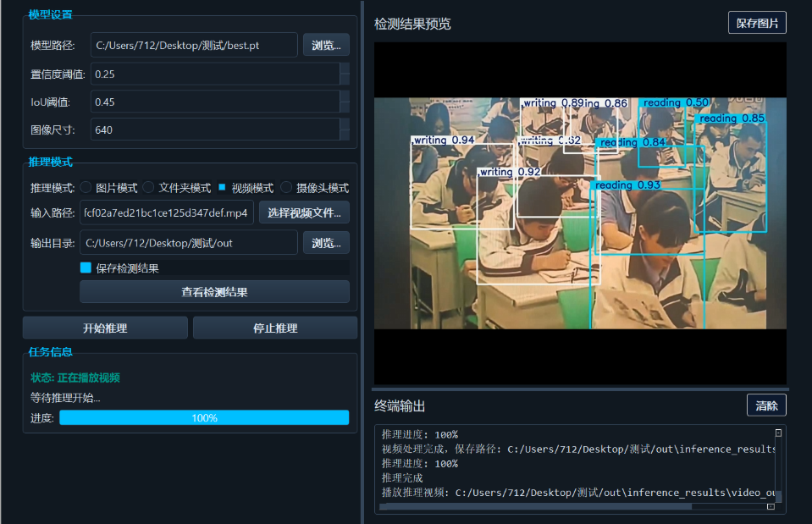Click the 图像尺寸 value field 640

click(215, 130)
